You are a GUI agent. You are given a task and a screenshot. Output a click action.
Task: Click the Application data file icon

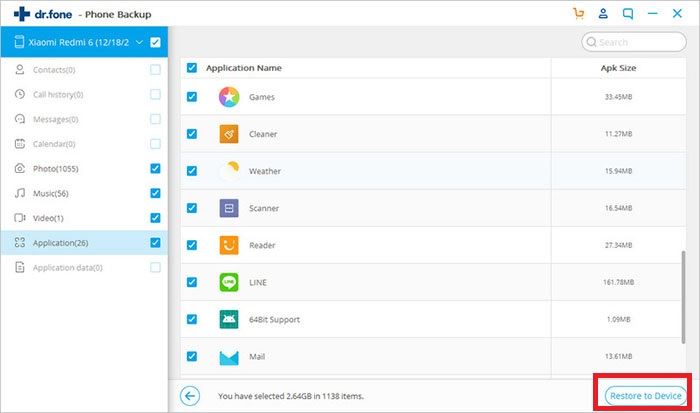pyautogui.click(x=20, y=267)
